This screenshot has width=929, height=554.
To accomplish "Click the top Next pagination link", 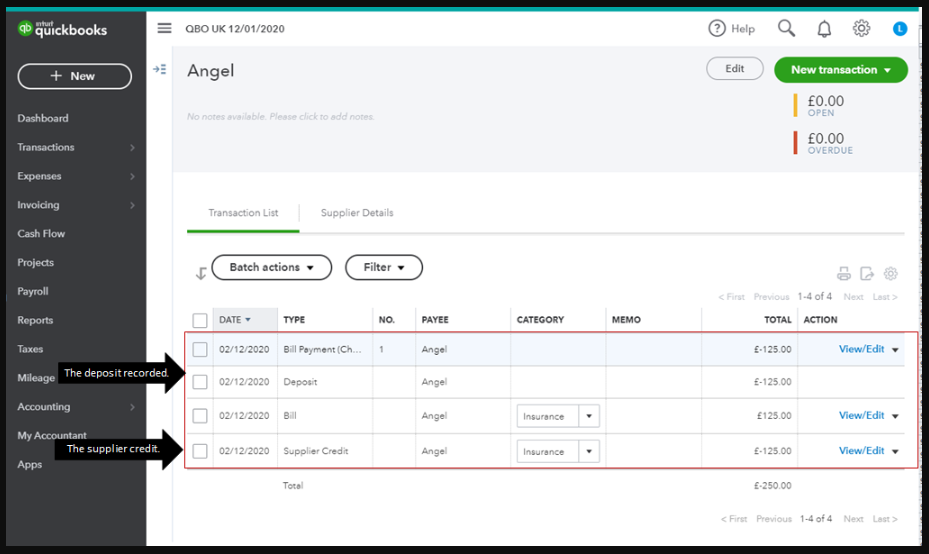I will click(853, 296).
